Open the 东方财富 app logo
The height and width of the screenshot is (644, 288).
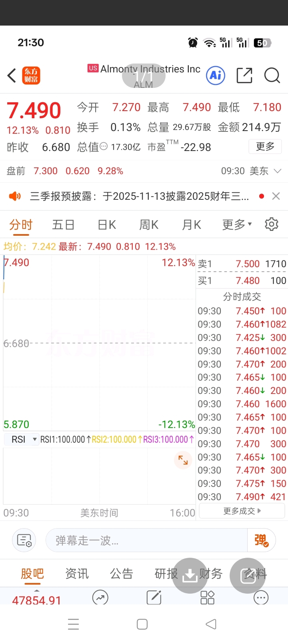(31, 76)
